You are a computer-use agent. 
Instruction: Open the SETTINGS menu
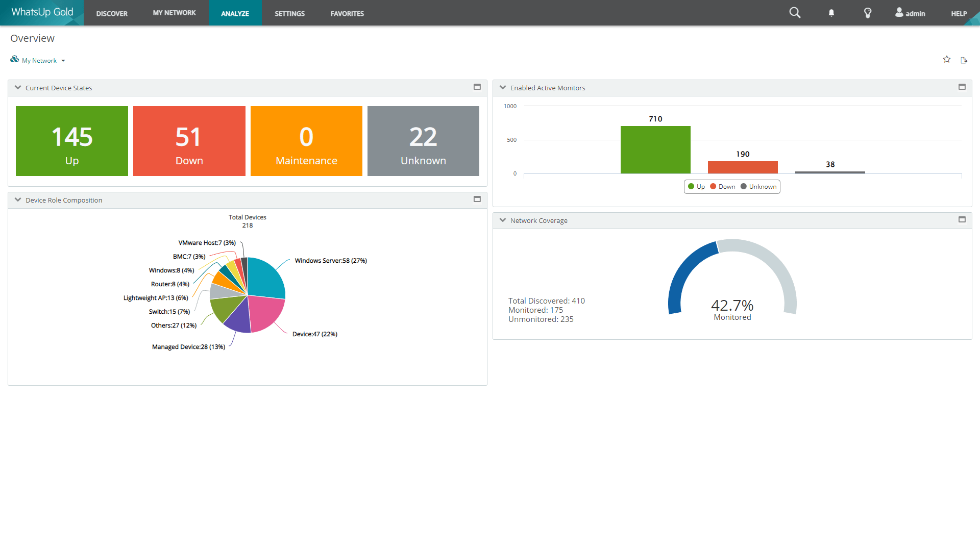[289, 13]
